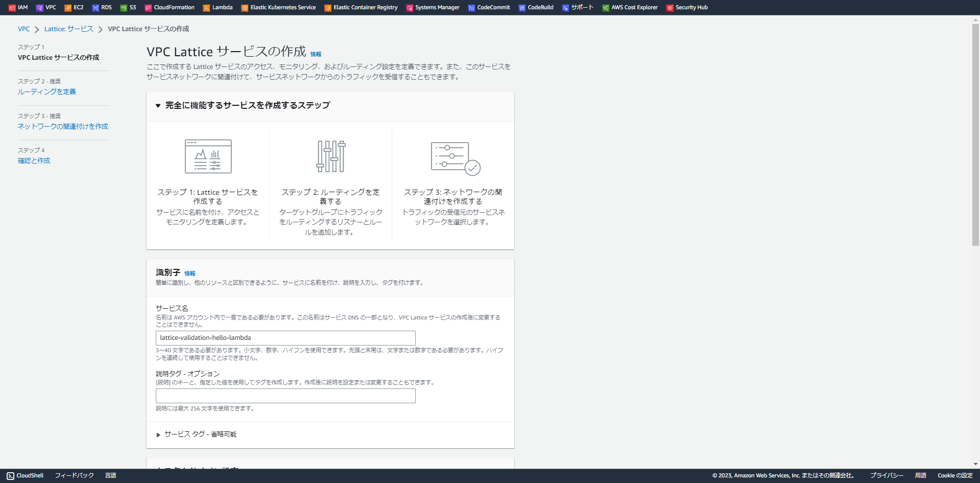Screen dimensions: 980x483
Task: Open 言語 language selector in footer
Action: coord(111,476)
